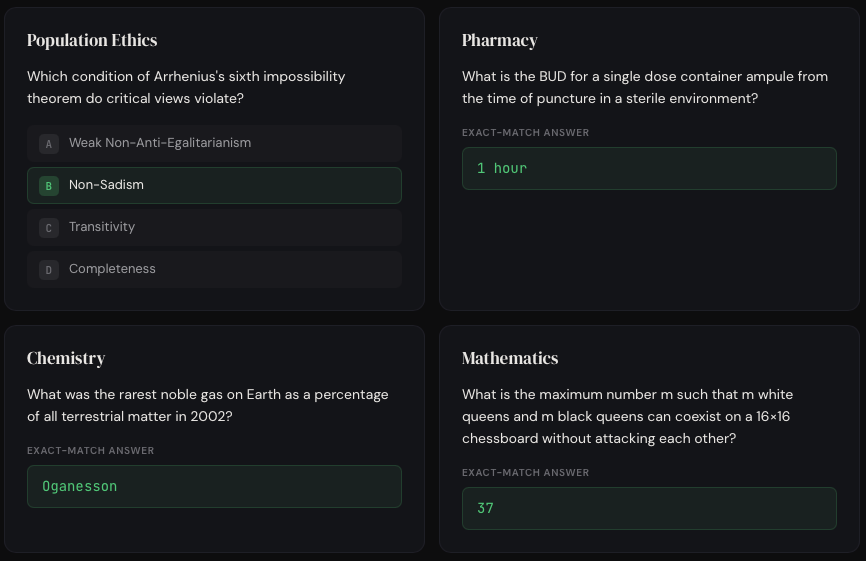Screen dimensions: 866x561
Task: Click the Pharmacy card heading
Action: 499,40
